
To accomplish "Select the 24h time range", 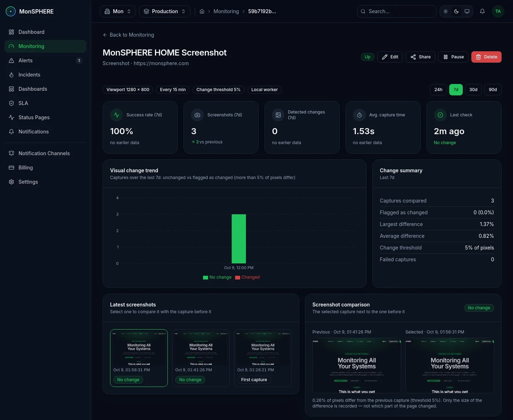I will tap(439, 90).
